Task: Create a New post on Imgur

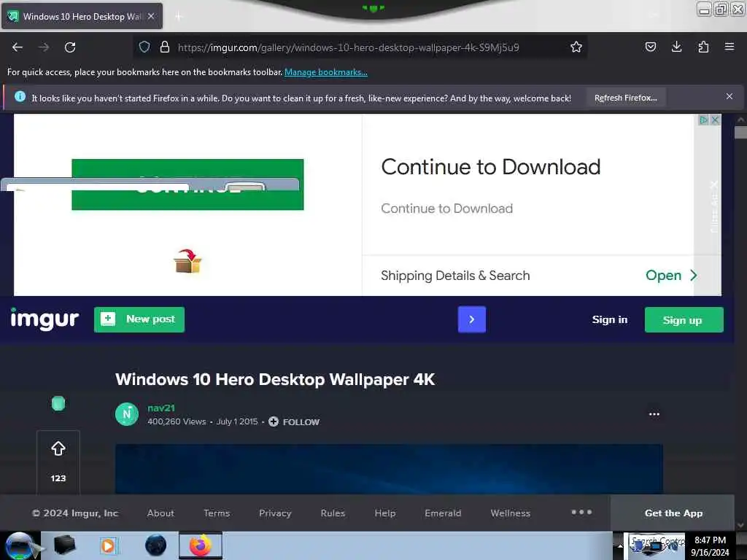Action: point(139,319)
